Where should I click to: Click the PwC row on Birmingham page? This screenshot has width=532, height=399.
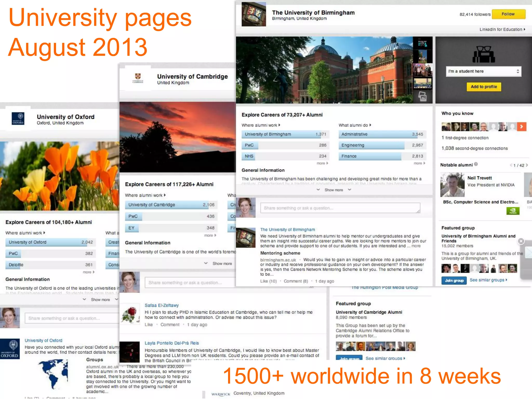pyautogui.click(x=285, y=145)
